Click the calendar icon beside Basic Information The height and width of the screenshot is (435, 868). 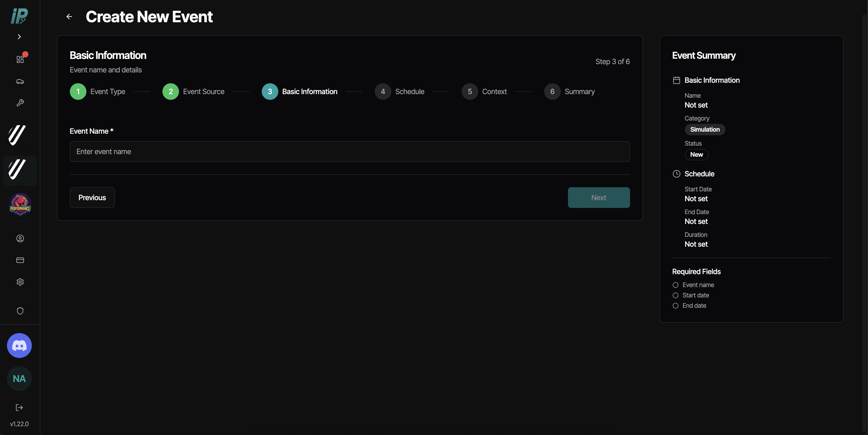point(677,80)
